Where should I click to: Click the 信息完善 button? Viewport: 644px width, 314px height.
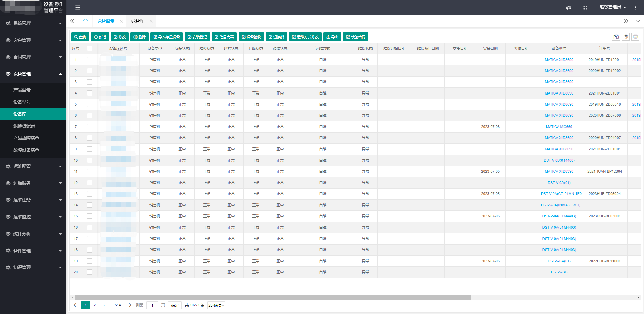(224, 37)
